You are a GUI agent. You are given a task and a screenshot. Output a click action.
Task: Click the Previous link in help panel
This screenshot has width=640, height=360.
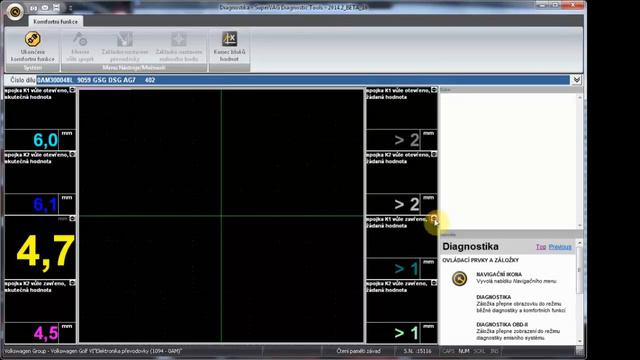click(560, 247)
